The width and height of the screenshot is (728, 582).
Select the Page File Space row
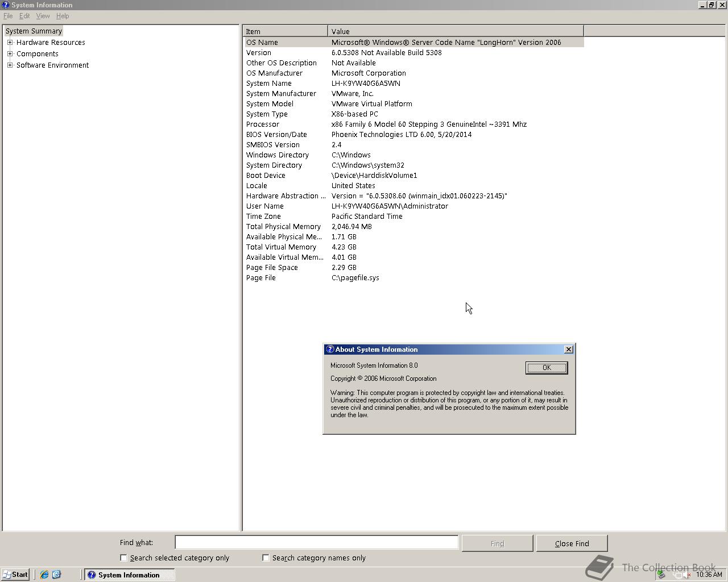[414, 267]
